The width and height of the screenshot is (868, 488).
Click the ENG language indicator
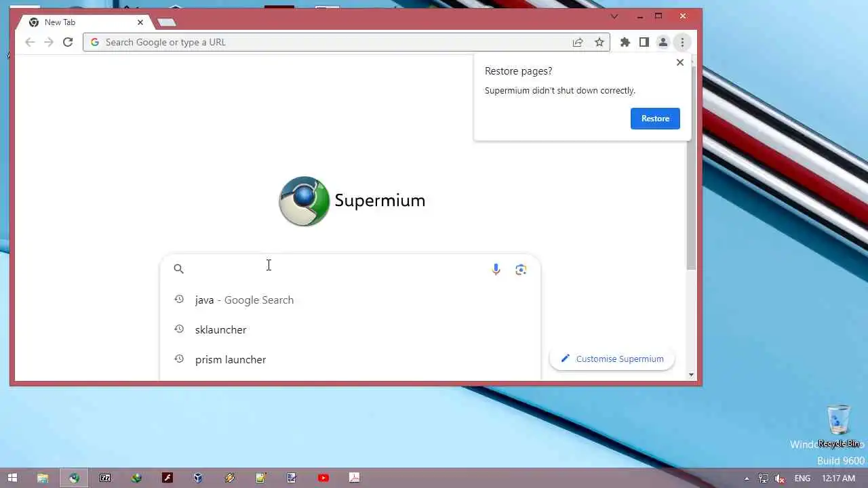tap(802, 479)
